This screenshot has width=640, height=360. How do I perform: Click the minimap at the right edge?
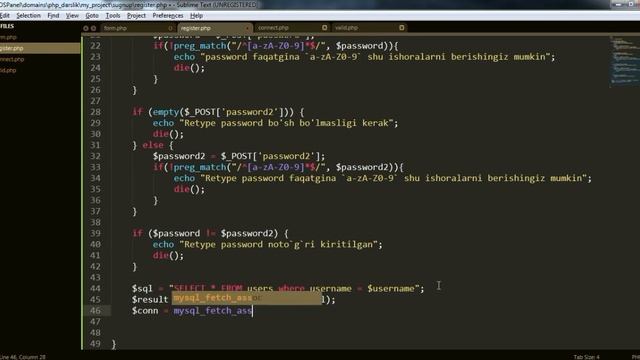tap(623, 61)
